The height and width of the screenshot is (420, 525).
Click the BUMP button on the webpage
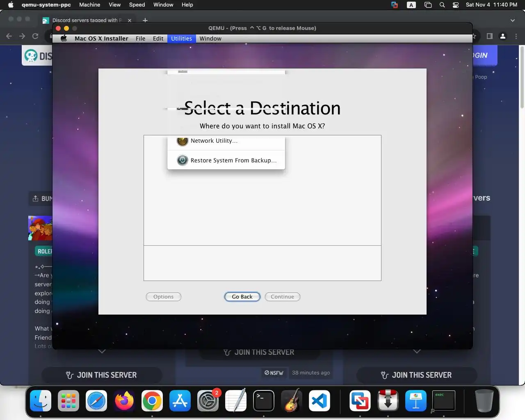pyautogui.click(x=41, y=199)
